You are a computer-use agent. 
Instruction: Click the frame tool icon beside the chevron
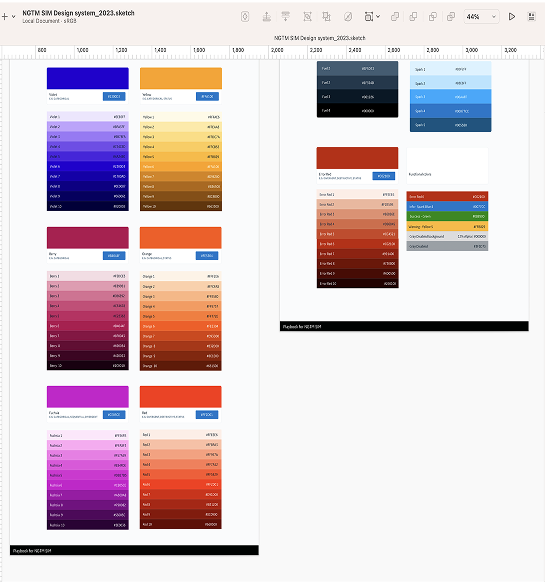(x=369, y=16)
